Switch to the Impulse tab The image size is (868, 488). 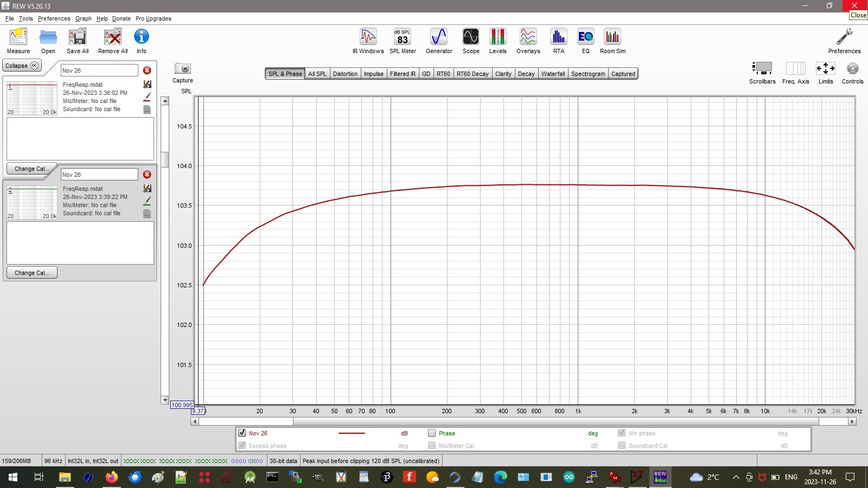pyautogui.click(x=374, y=74)
